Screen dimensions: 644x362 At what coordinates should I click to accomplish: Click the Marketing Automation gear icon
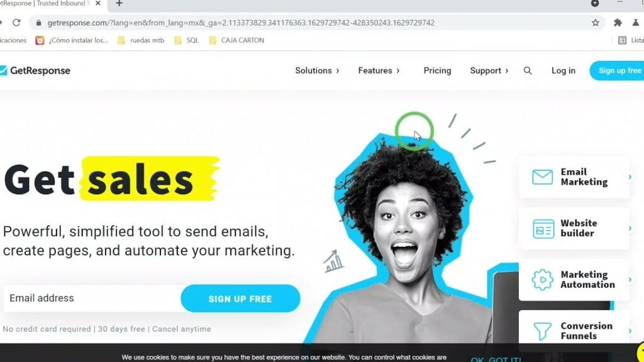pyautogui.click(x=543, y=280)
